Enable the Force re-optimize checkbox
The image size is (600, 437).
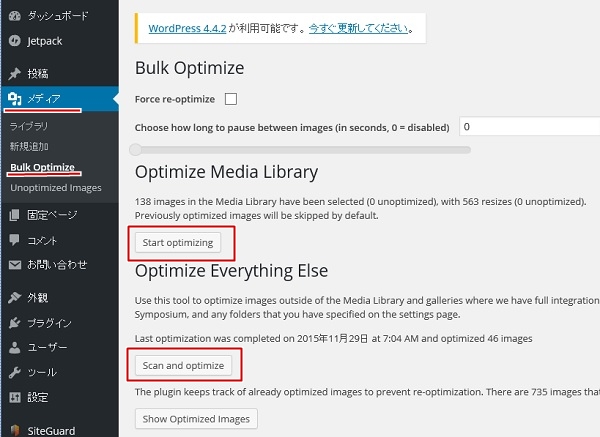[x=231, y=99]
